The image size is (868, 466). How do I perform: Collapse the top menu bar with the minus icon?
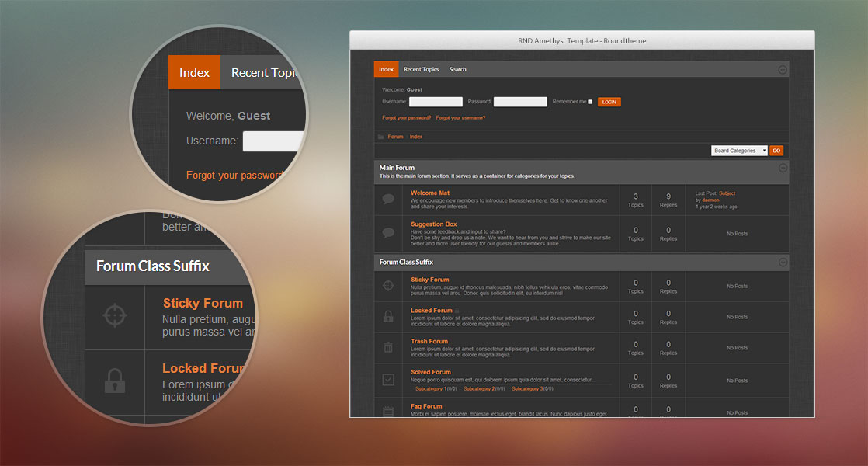coord(782,69)
